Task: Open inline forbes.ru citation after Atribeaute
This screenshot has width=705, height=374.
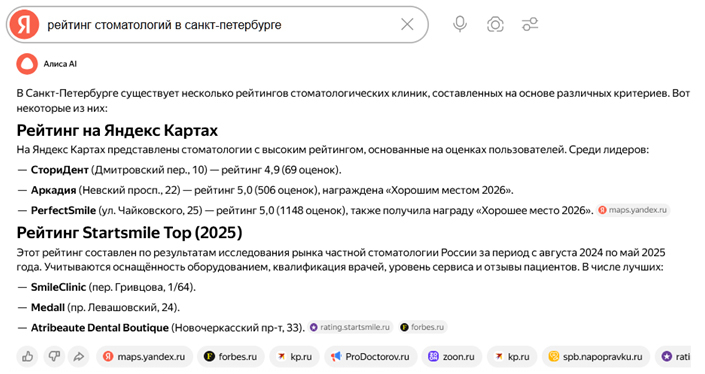Action: tap(422, 327)
